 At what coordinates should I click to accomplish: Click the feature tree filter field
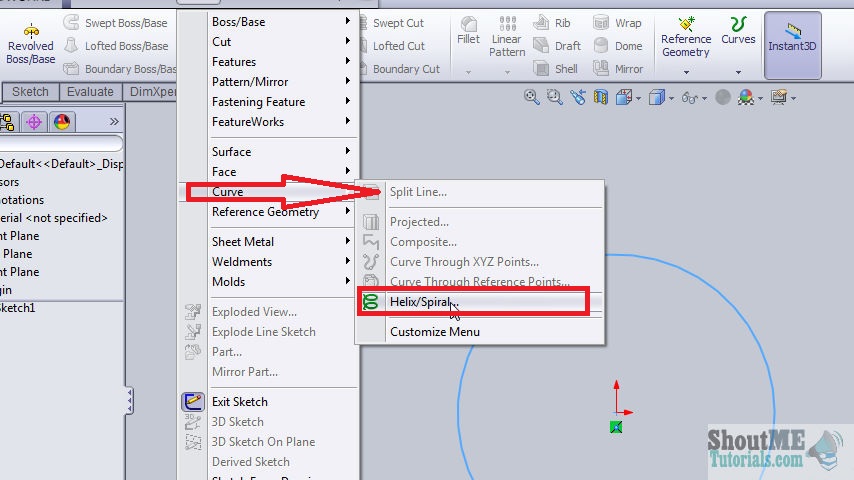(x=60, y=143)
